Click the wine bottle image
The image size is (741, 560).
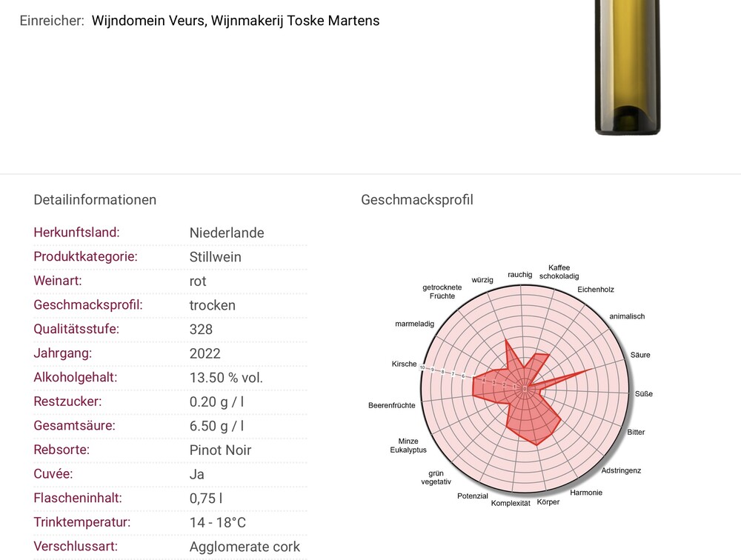click(x=627, y=68)
